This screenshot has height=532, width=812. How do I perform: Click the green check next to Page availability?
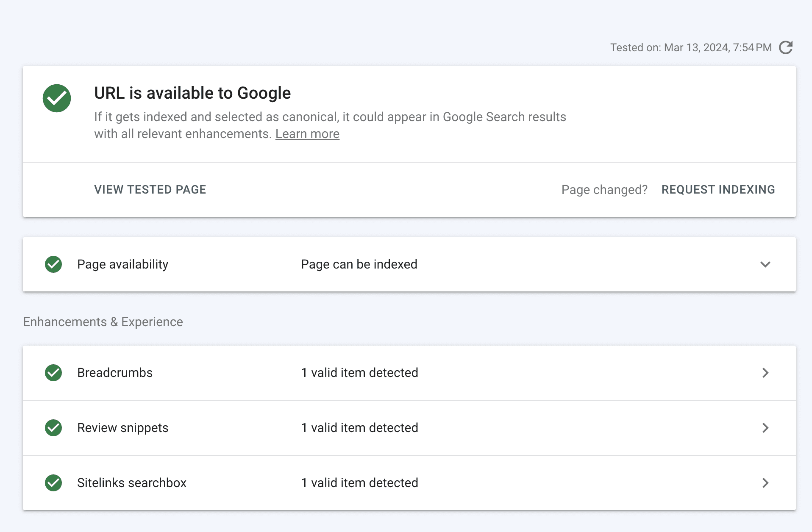click(x=53, y=264)
